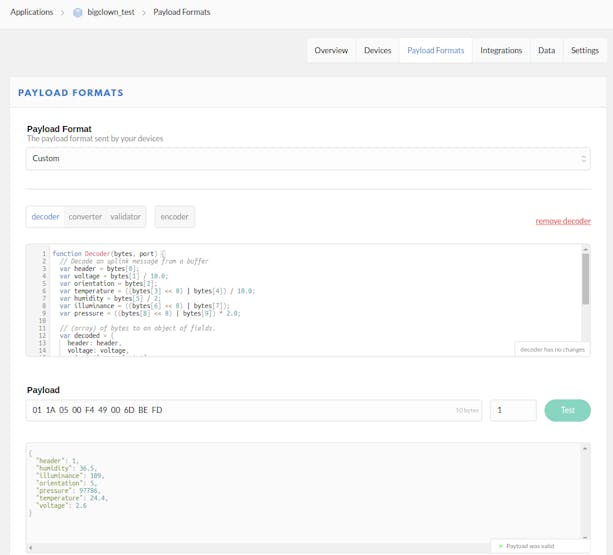Click the PAYLOAD FORMATS section heading

tap(71, 93)
